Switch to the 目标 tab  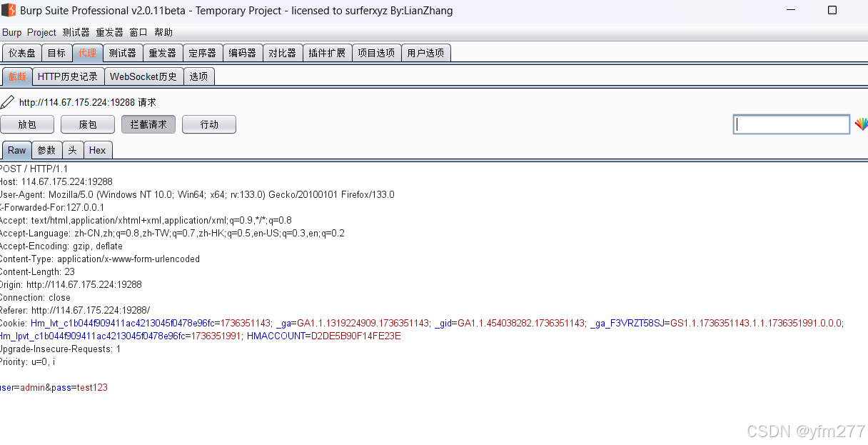pyautogui.click(x=56, y=53)
